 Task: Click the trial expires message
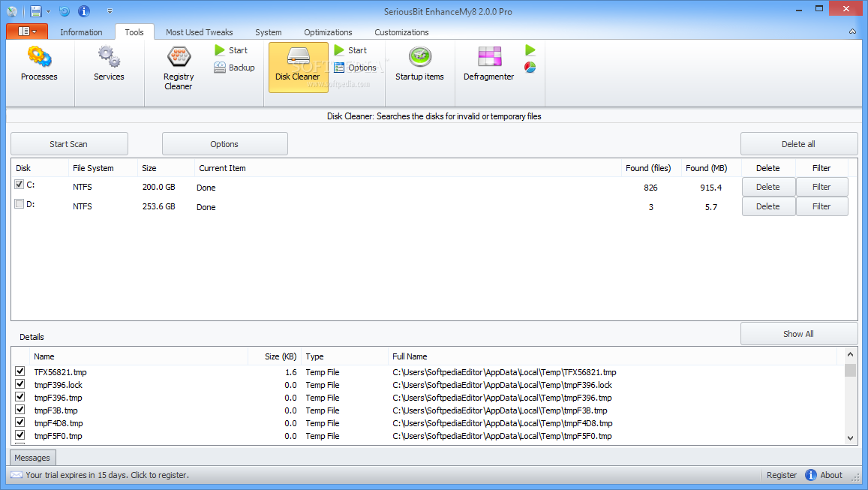(107, 475)
